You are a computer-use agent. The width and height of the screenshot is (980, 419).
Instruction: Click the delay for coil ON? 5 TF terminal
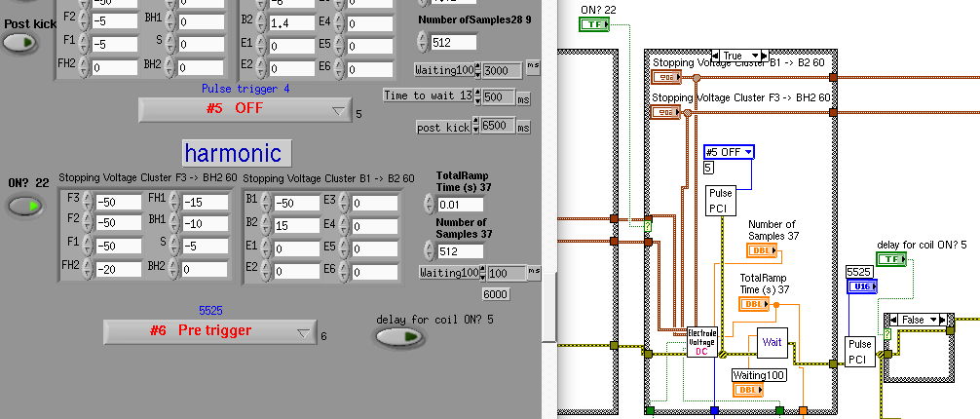[x=890, y=259]
